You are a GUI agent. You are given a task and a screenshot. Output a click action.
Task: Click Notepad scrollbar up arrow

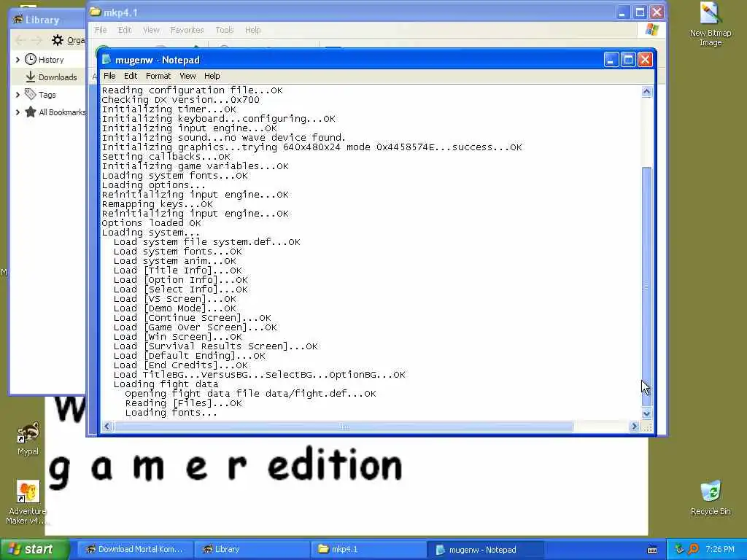coord(646,92)
